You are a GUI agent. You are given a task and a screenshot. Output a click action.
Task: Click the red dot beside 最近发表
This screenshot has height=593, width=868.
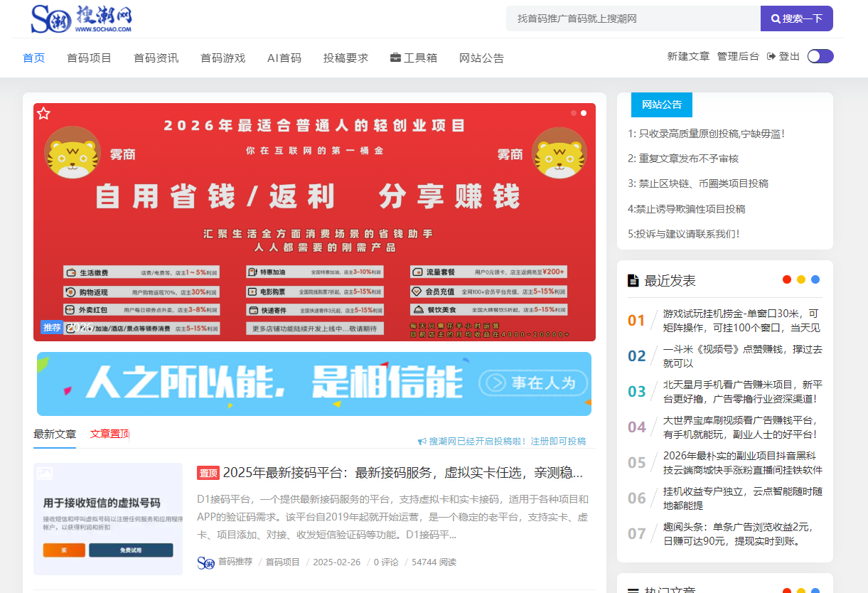pos(786,279)
